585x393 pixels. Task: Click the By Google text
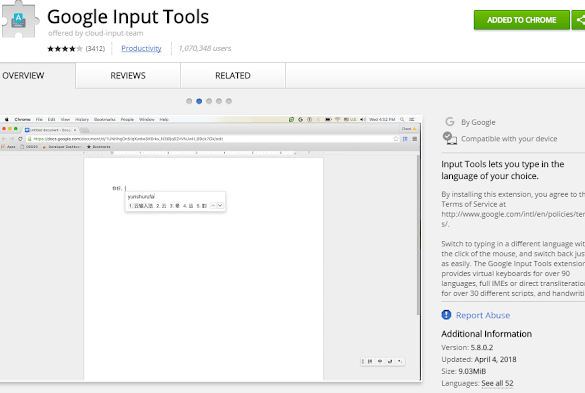(x=478, y=122)
